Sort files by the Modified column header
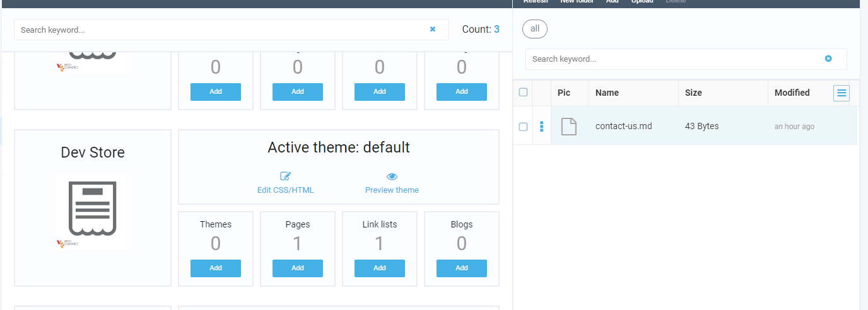This screenshot has width=868, height=310. [x=792, y=93]
